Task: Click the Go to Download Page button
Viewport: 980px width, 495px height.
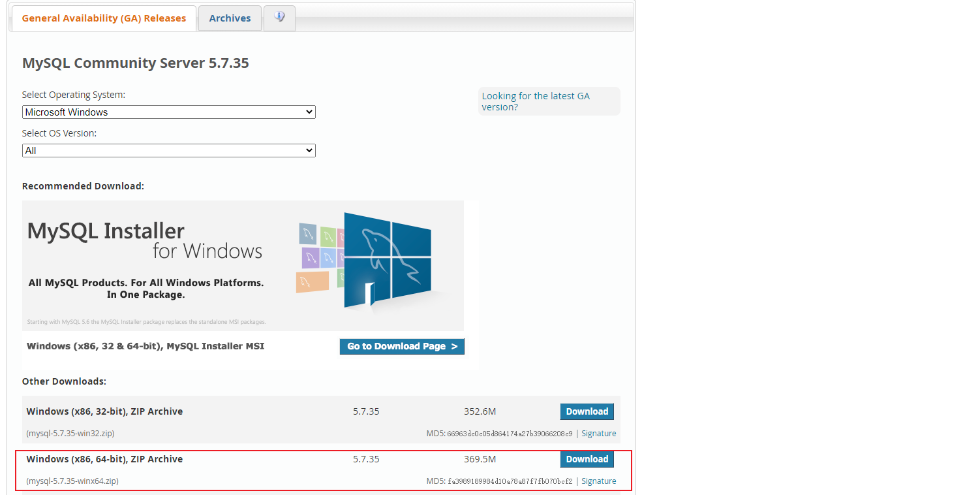Action: pos(402,346)
